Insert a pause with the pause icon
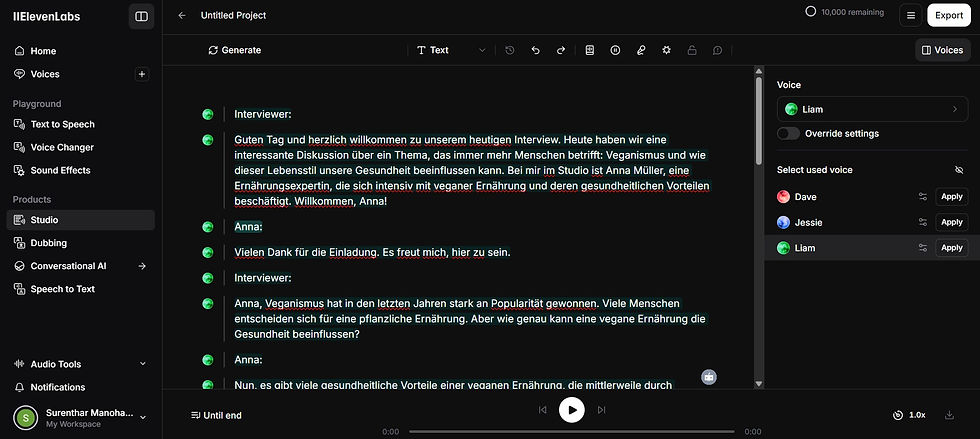980x439 pixels. pyautogui.click(x=615, y=50)
